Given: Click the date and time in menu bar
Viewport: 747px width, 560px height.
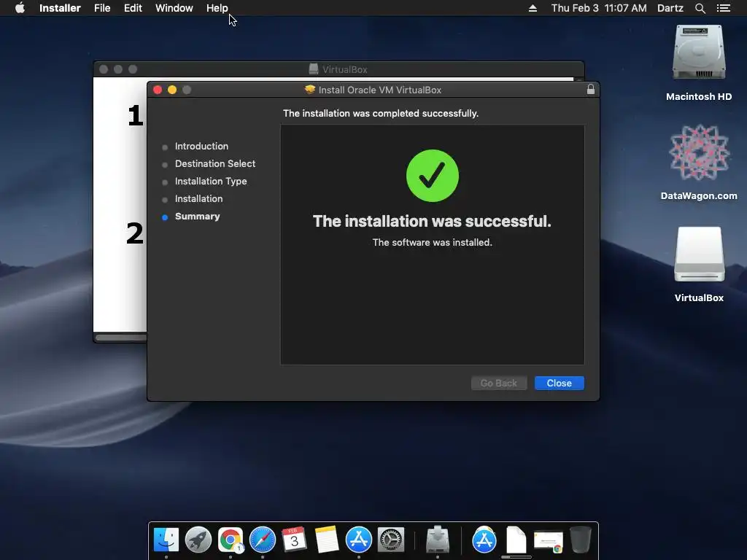Looking at the screenshot, I should coord(599,8).
